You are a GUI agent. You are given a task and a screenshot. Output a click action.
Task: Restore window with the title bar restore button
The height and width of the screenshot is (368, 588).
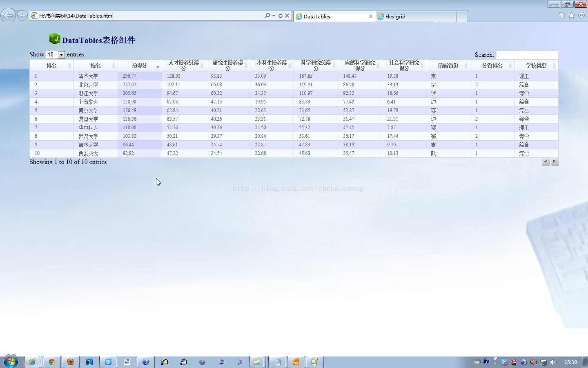point(567,4)
